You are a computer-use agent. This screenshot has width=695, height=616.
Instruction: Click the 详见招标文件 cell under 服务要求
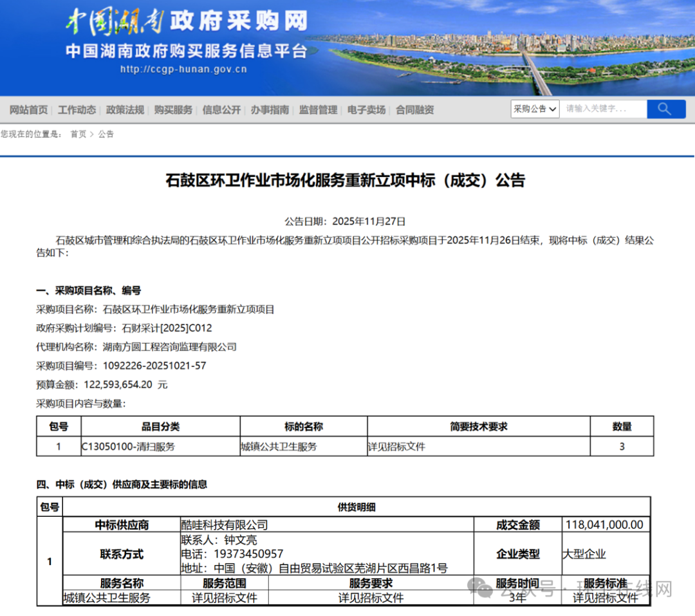pos(371,598)
